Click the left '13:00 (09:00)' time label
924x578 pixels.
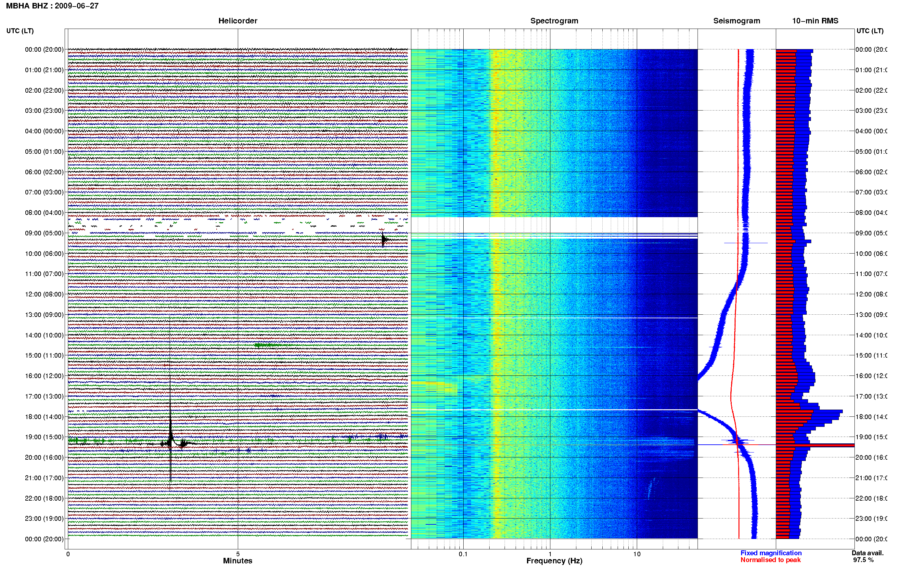tap(44, 315)
